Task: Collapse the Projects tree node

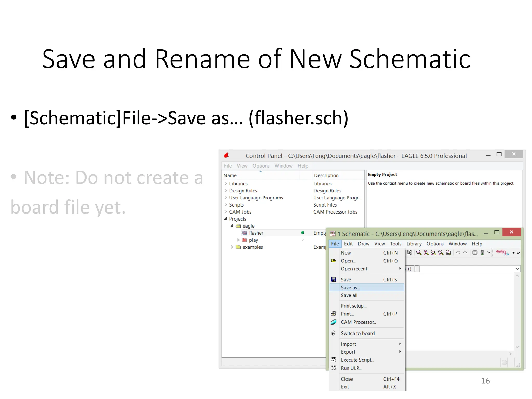Action: [x=225, y=218]
